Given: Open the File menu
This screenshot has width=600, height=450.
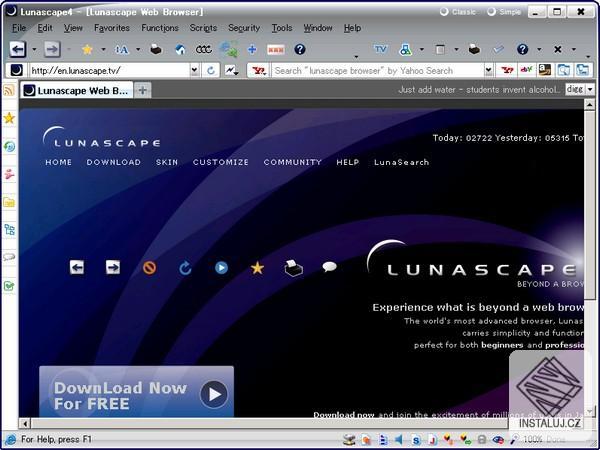Looking at the screenshot, I should [19, 28].
